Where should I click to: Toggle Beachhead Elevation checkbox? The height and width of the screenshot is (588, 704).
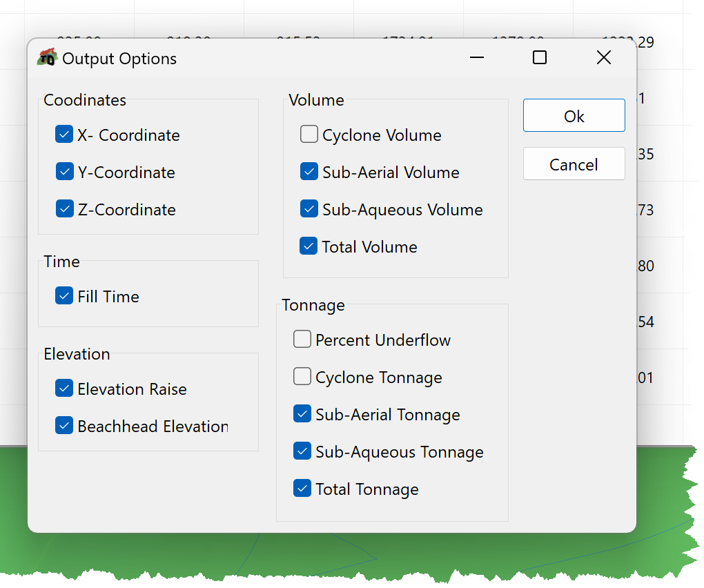point(64,426)
